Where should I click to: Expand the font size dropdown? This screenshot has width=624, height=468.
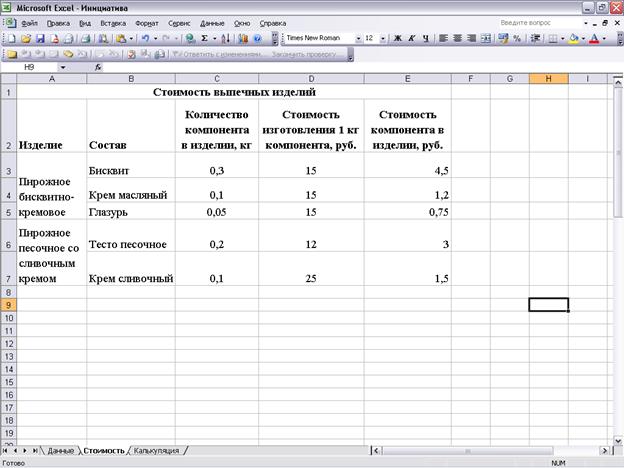384,38
